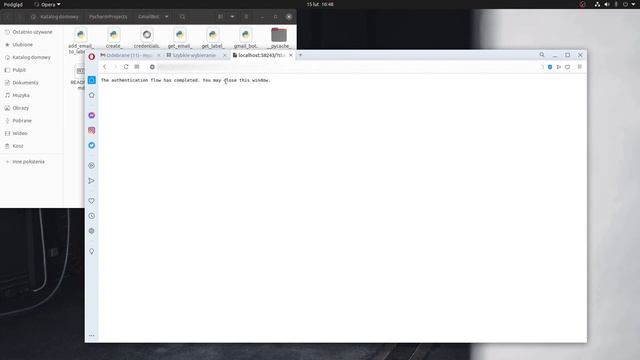Open the Opera main menu logo

91,56
